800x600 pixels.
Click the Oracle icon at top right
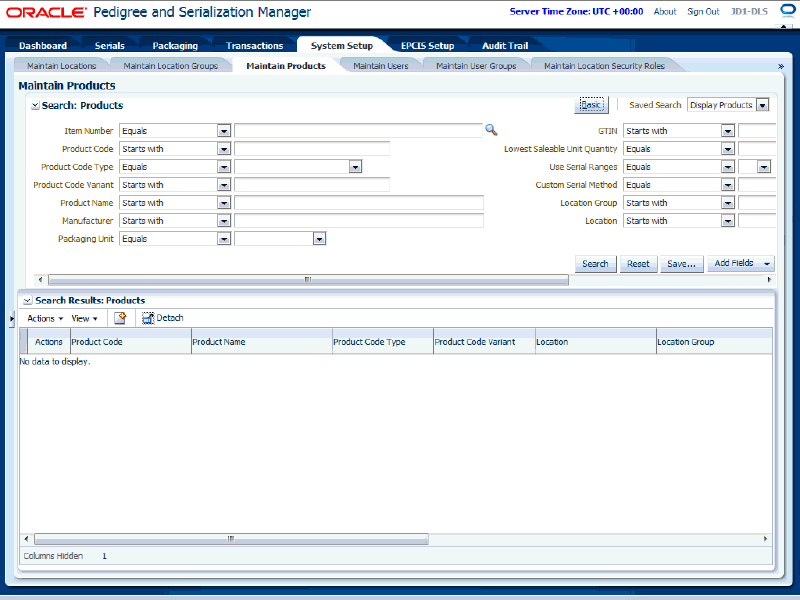tap(788, 11)
